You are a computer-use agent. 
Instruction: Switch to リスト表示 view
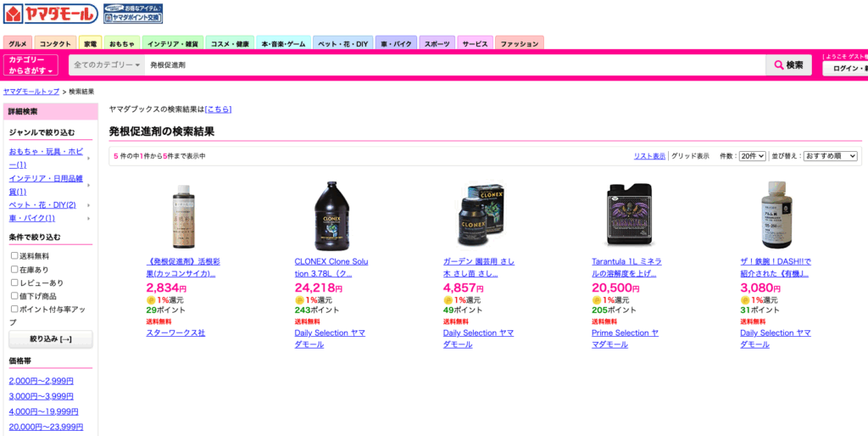(649, 156)
